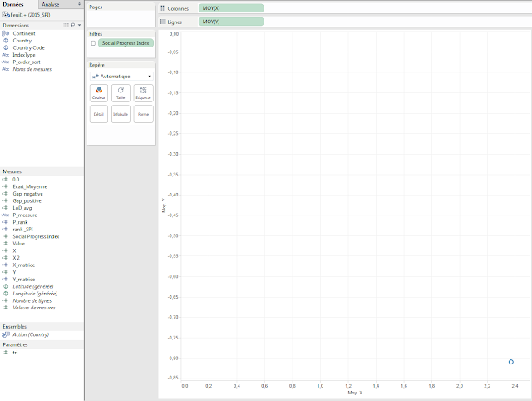Screen dimensions: 532x401
Task: Select the Social Progress Index measure
Action: point(36,236)
